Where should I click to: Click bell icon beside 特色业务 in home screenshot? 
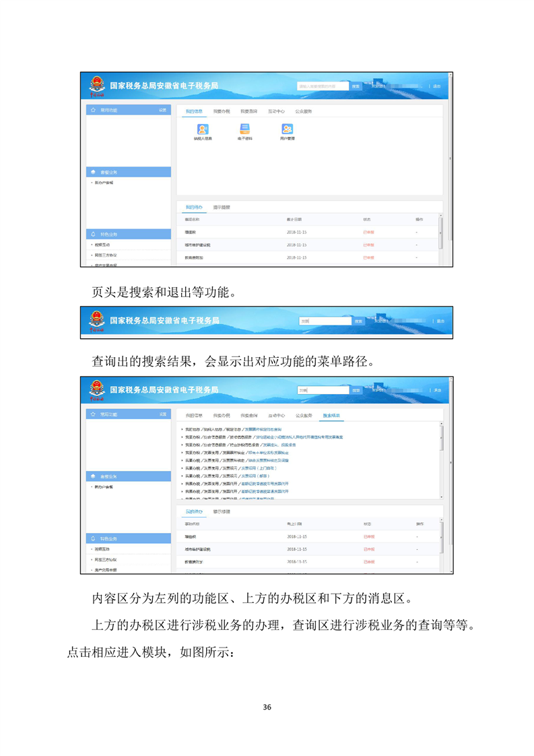pyautogui.click(x=93, y=234)
